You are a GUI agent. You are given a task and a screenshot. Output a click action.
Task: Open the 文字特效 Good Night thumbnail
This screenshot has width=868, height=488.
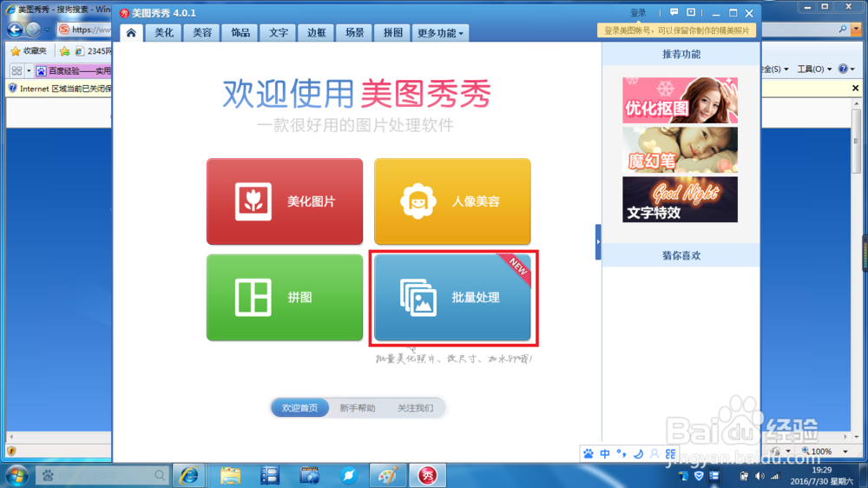point(680,200)
